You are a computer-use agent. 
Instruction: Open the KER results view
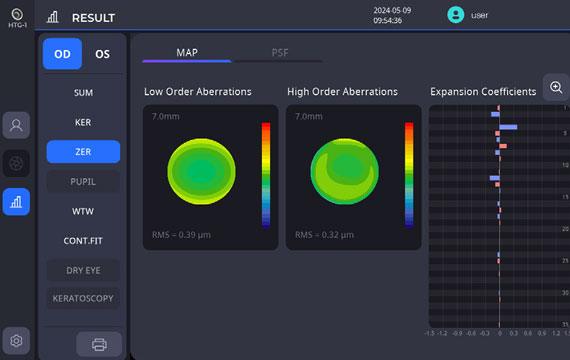(x=83, y=122)
